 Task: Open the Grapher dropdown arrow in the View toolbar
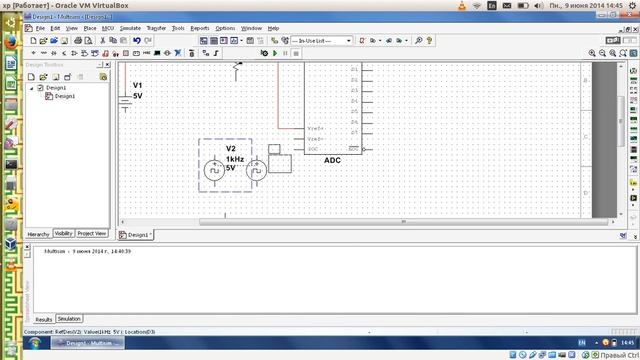click(241, 40)
